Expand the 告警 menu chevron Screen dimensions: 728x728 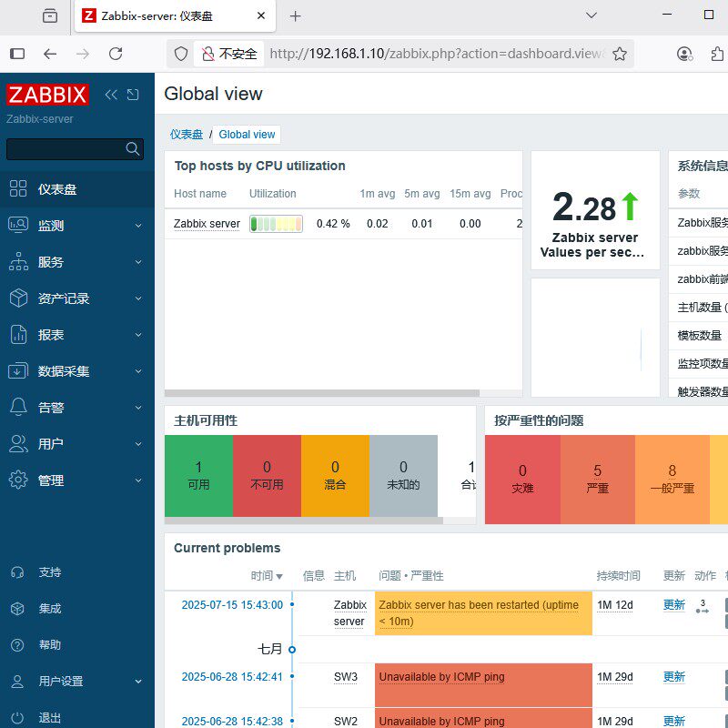coord(138,408)
